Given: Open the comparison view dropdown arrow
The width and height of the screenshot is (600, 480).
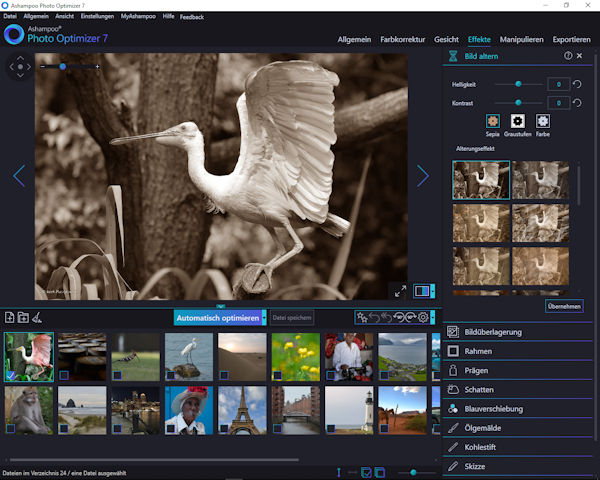Looking at the screenshot, I should pos(433,291).
